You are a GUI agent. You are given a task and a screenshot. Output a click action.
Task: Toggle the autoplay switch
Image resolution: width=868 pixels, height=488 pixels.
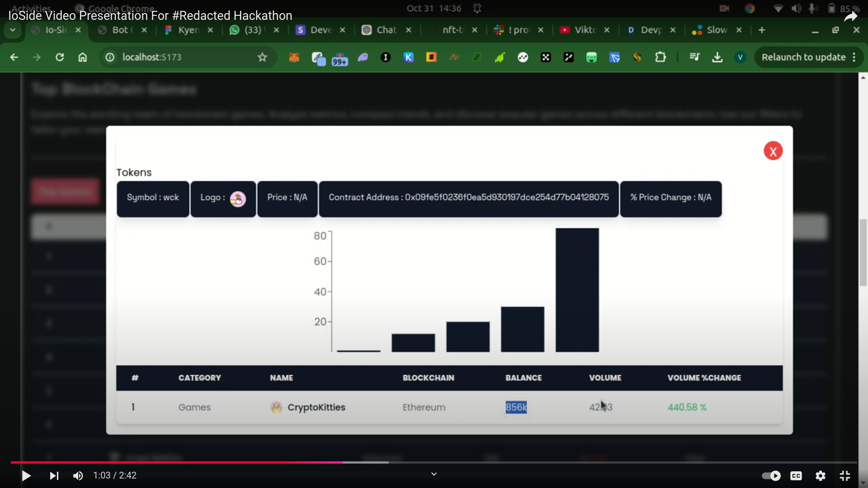coord(771,475)
